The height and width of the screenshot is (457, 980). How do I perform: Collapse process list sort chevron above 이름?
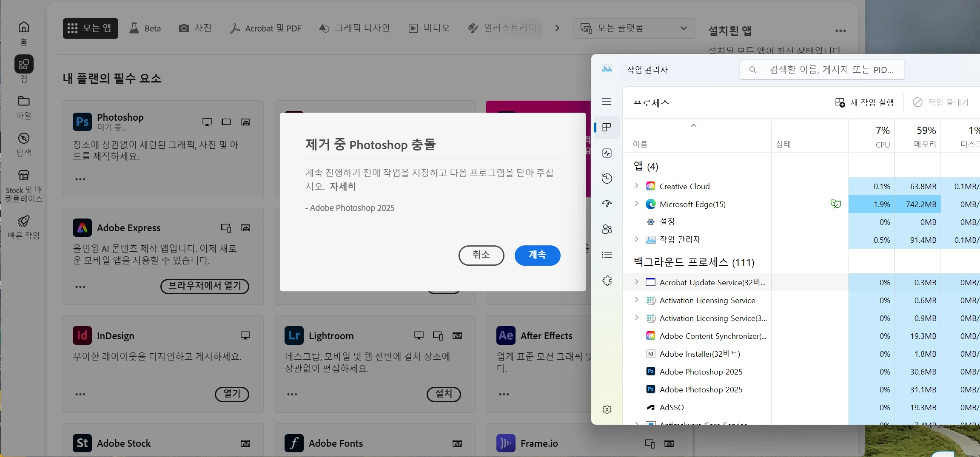tap(693, 125)
